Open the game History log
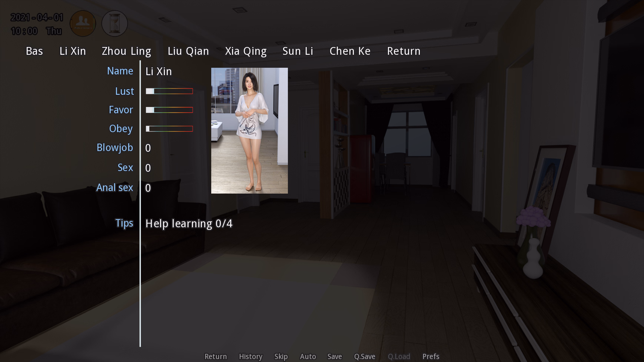Viewport: 644px width, 362px height. pos(250,356)
